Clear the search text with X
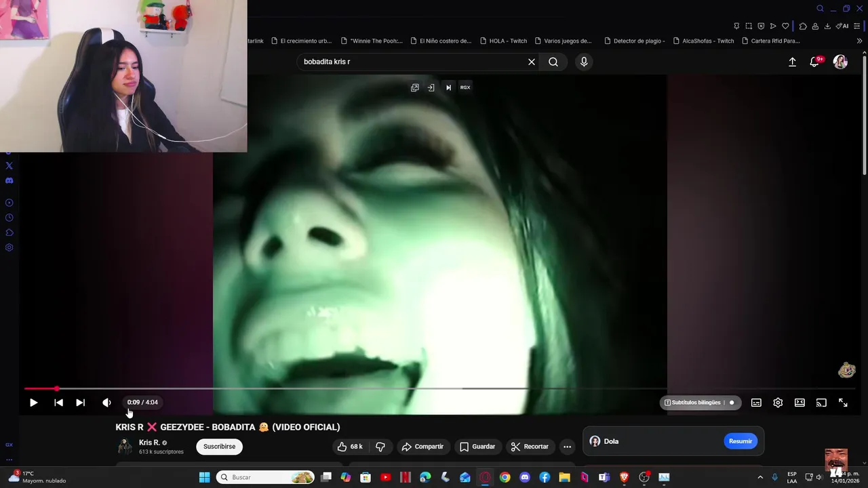 pyautogui.click(x=532, y=62)
